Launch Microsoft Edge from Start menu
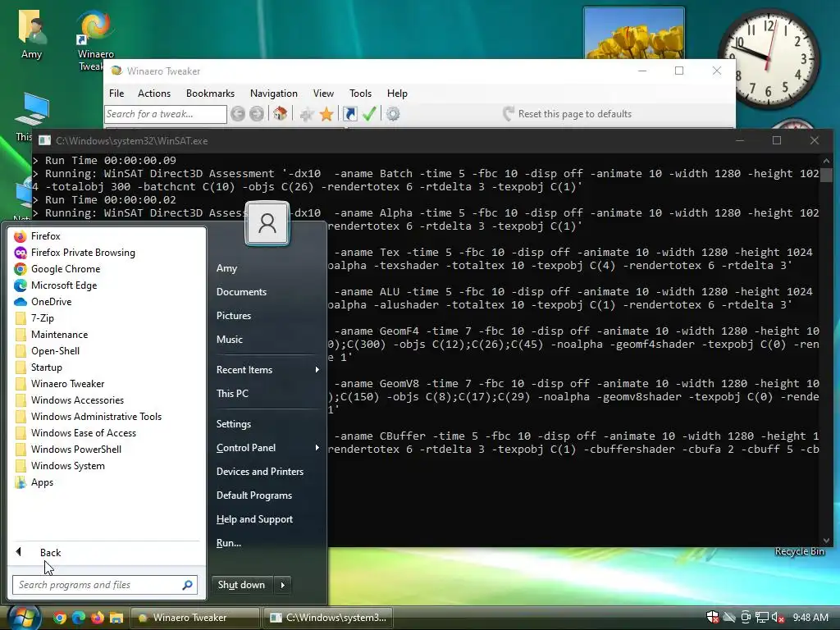 pyautogui.click(x=107, y=285)
